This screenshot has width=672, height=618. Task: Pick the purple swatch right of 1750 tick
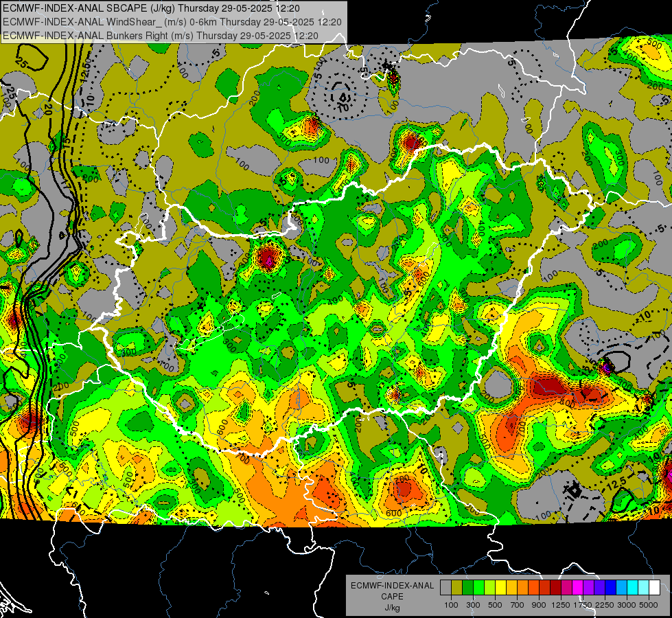coord(589,588)
